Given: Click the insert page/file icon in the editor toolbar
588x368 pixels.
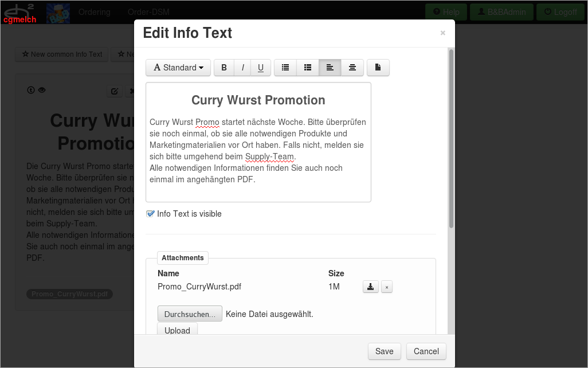Looking at the screenshot, I should (378, 67).
